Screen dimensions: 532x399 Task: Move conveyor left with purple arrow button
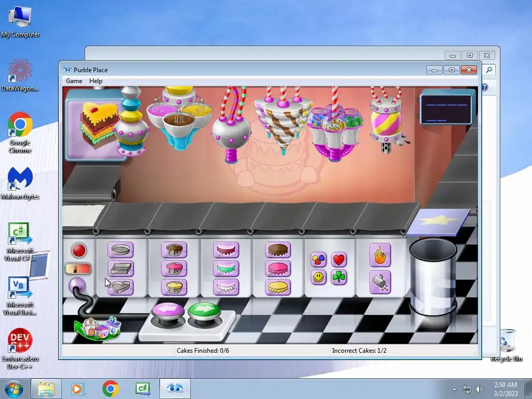tap(168, 312)
